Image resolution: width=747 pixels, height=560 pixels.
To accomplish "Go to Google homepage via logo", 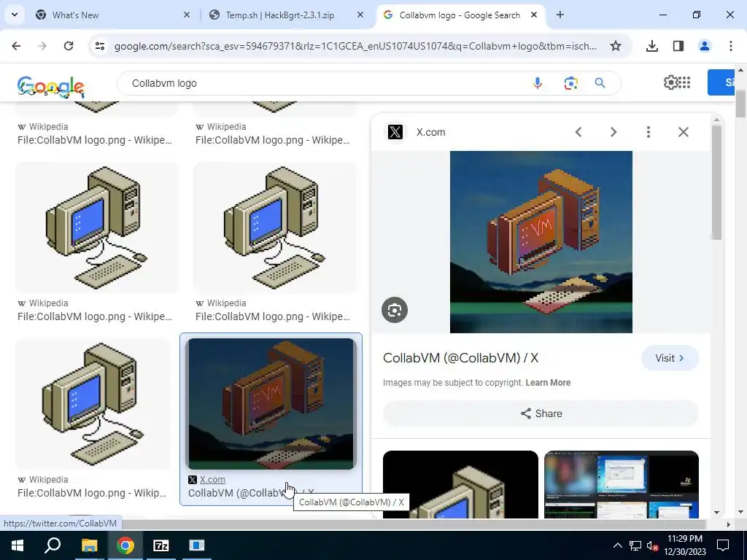I will click(50, 87).
